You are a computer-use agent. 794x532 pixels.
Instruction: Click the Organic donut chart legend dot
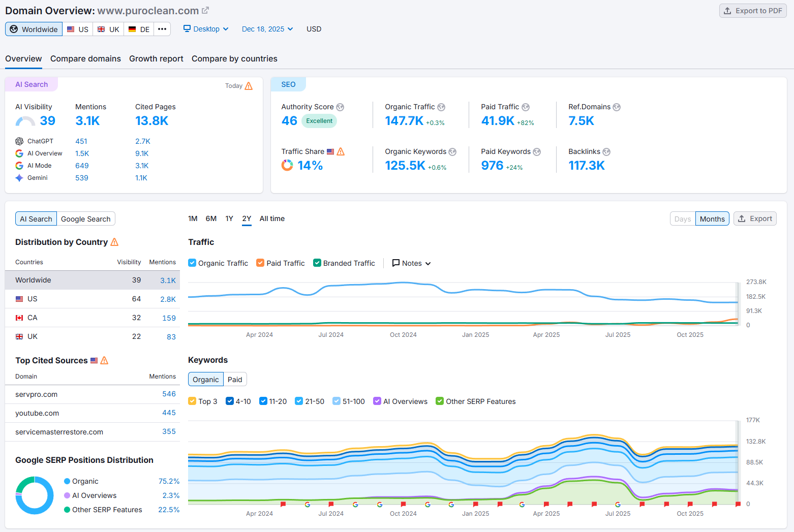(67, 481)
